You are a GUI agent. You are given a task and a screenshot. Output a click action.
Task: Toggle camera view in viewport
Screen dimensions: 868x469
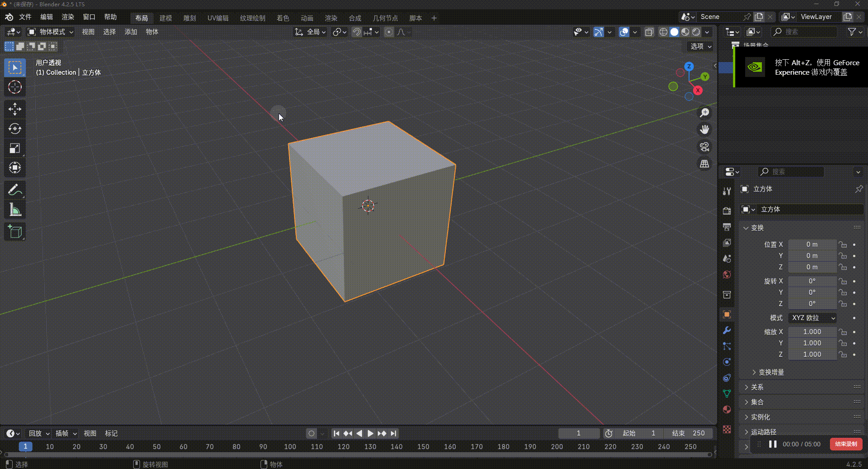click(704, 147)
